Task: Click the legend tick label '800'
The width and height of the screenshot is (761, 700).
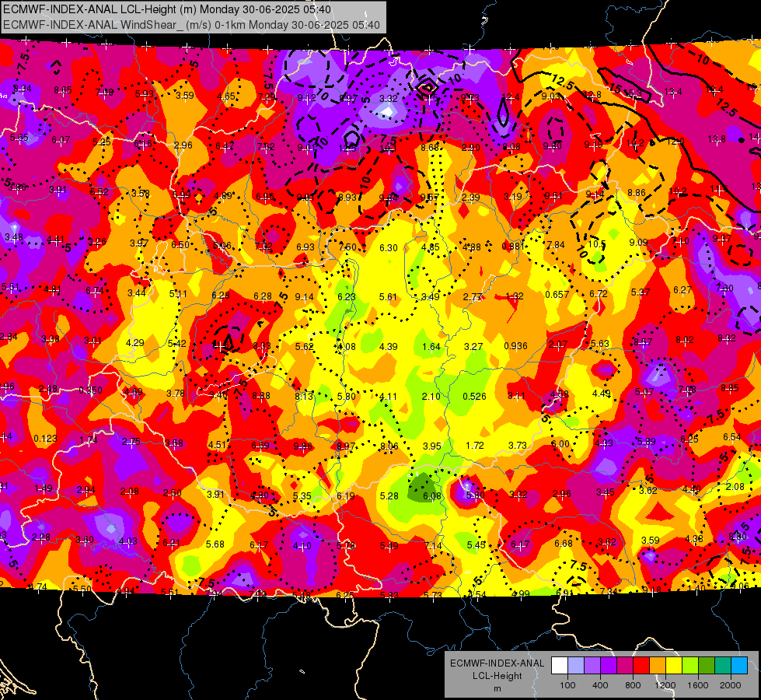Action: point(633,685)
